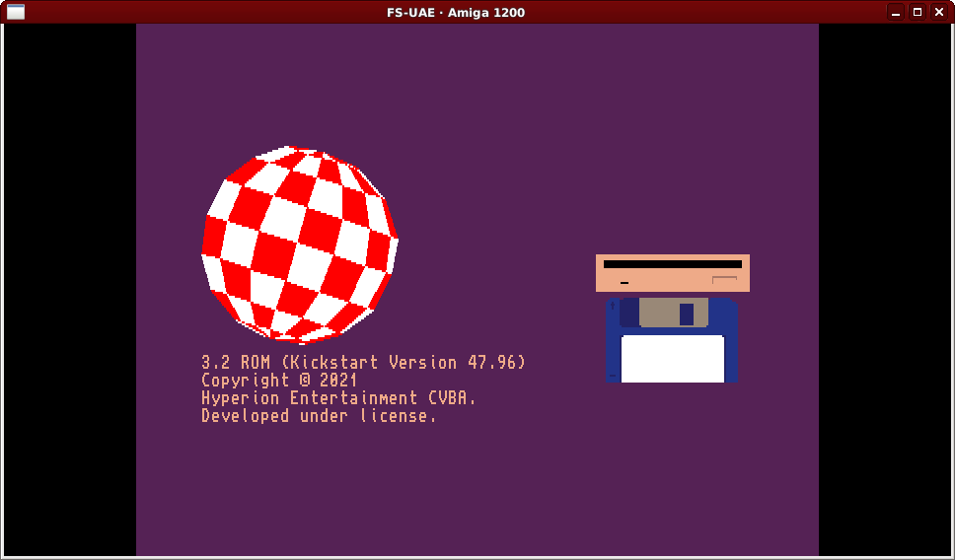Close the FS-UAE emulator window
Image resolution: width=955 pixels, height=560 pixels.
pos(939,12)
